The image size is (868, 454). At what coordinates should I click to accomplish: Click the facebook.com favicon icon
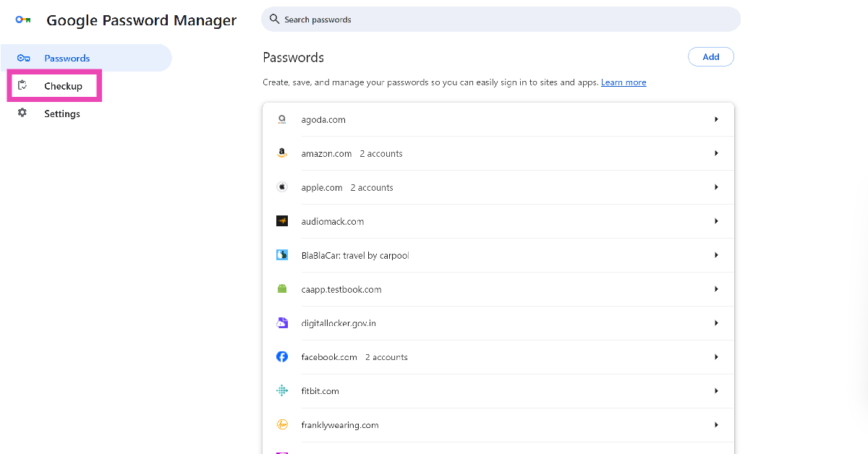(282, 357)
